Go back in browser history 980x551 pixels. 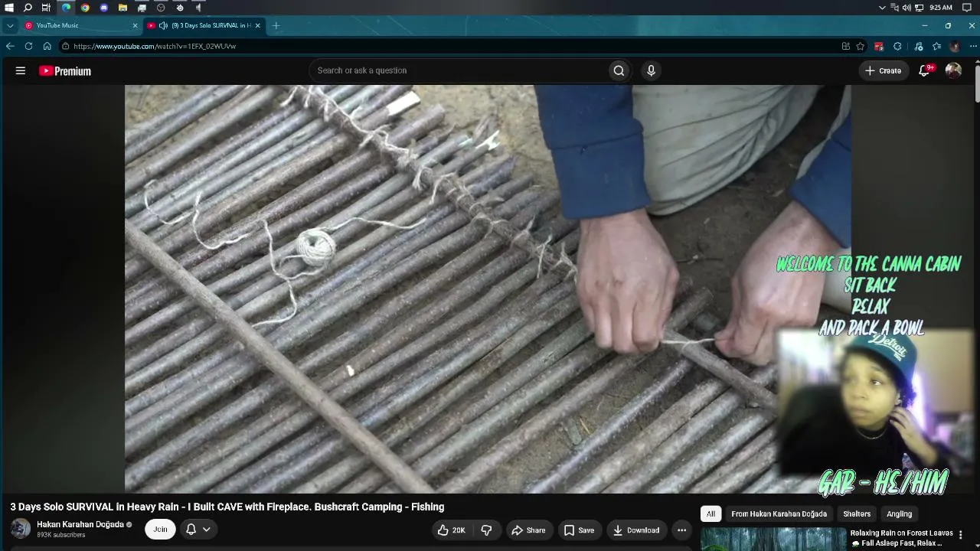tap(10, 46)
